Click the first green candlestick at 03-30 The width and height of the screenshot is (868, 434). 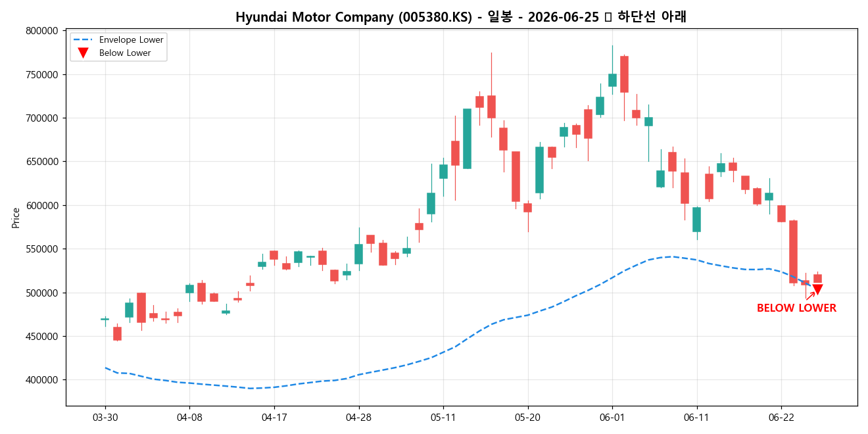coord(105,320)
